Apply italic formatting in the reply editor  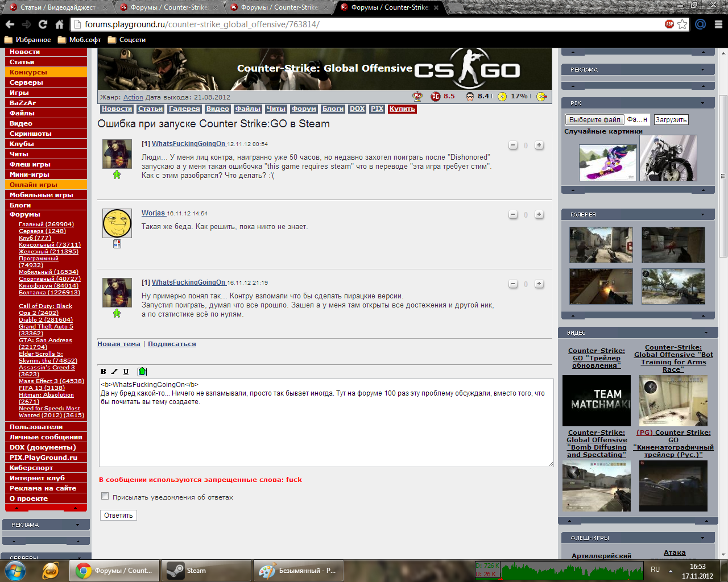point(114,372)
